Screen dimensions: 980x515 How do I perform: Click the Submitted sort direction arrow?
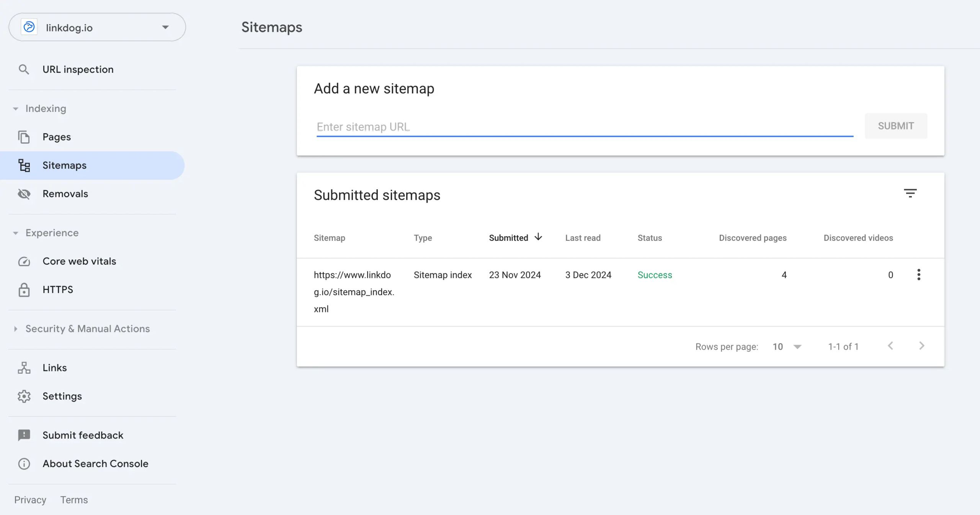pos(538,237)
